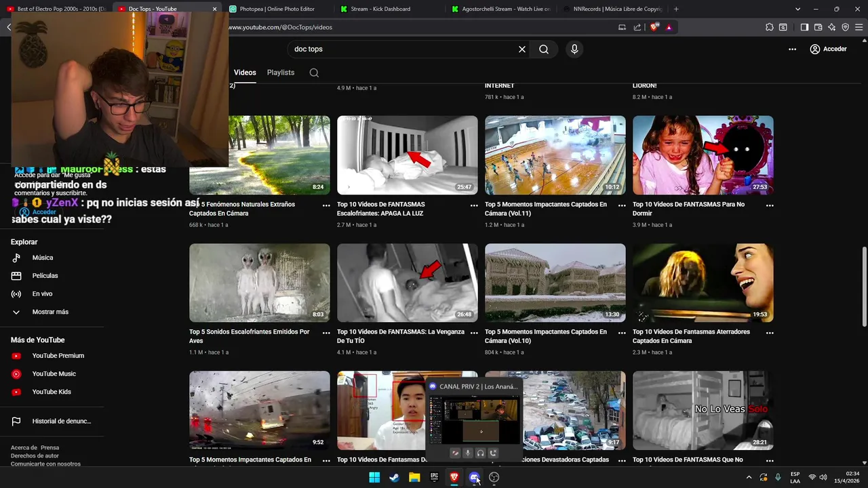The height and width of the screenshot is (488, 868).
Task: Close the Doc Tops - YouTube tab
Action: (x=214, y=9)
